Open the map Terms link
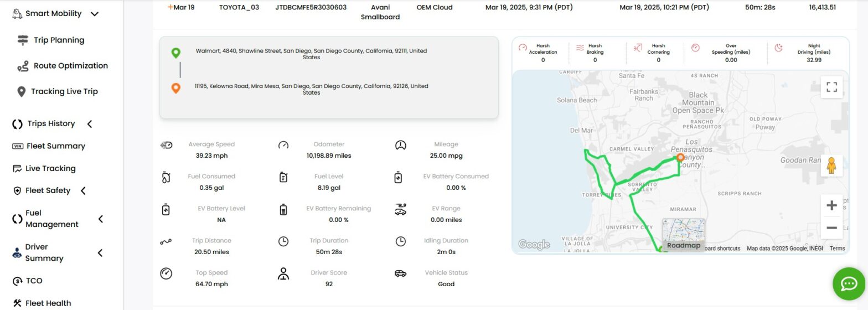This screenshot has height=310, width=868. (x=837, y=249)
